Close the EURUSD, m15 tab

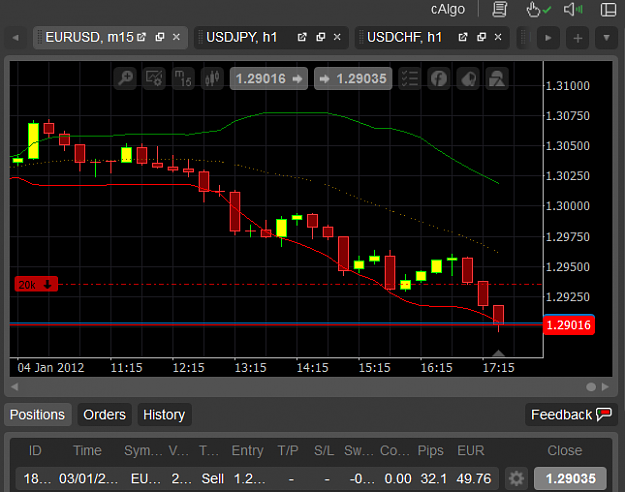[176, 37]
